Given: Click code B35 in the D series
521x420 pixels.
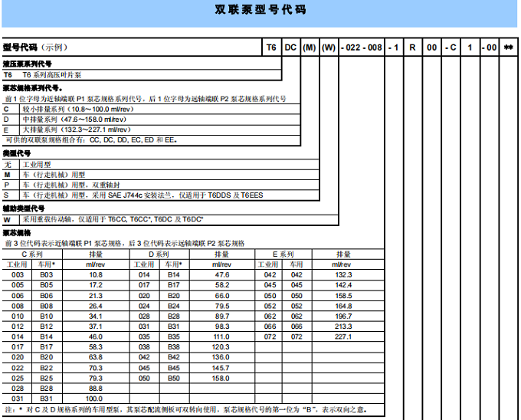Looking at the screenshot, I should pos(173,336).
